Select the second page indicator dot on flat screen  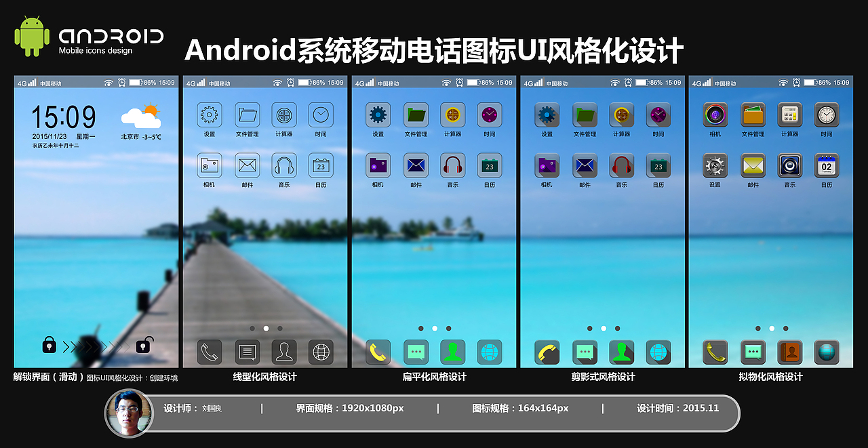tap(434, 328)
